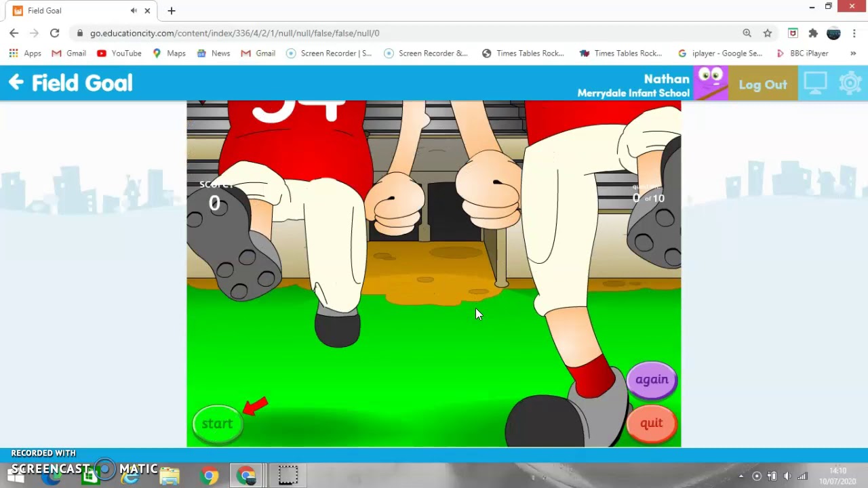
Task: Open Screen Recorder &... bookmark
Action: tap(426, 53)
